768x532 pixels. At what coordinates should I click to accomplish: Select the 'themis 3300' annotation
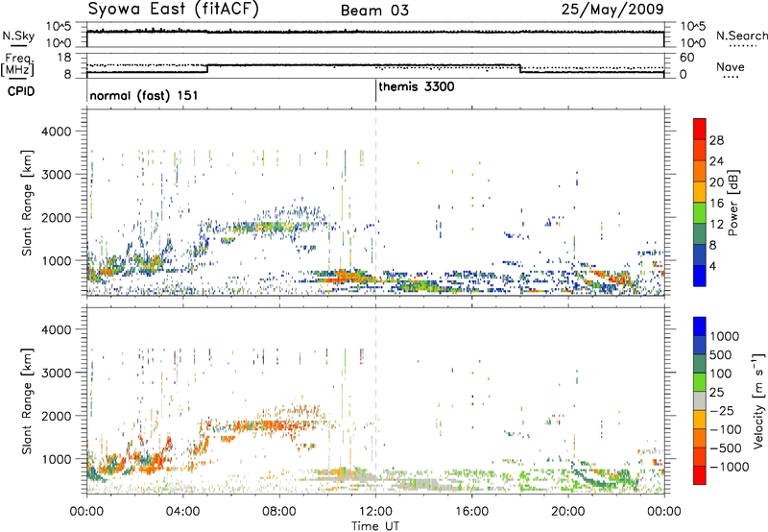pos(417,86)
